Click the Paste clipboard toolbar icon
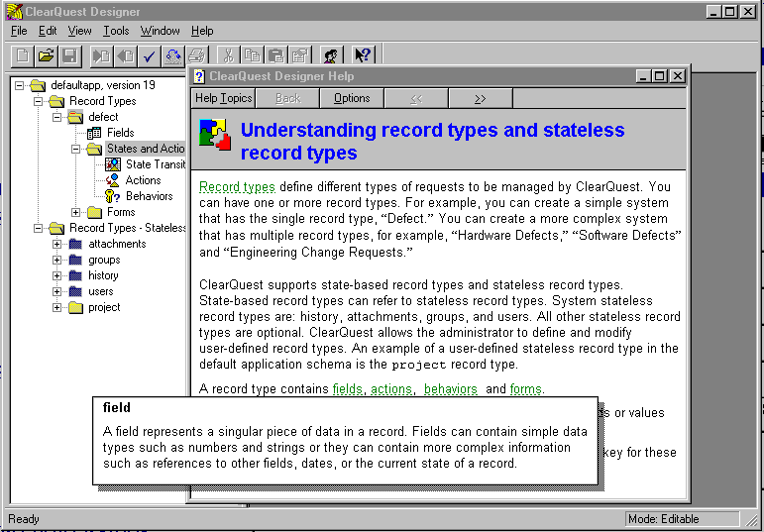Image resolution: width=764 pixels, height=532 pixels. pyautogui.click(x=275, y=56)
